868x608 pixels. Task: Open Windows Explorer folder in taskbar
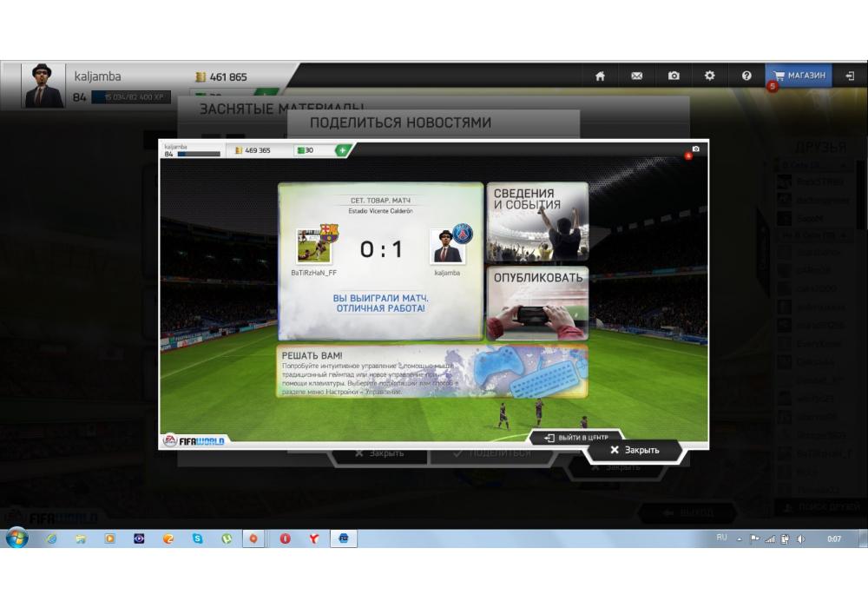[x=81, y=539]
